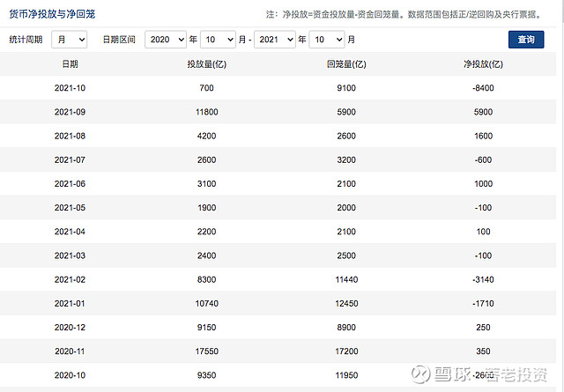Viewport: 564px width, 392px height.
Task: Click the 查询 query button
Action: pos(526,39)
